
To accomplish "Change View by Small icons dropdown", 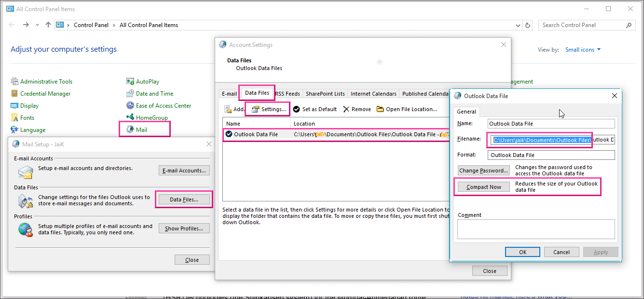I will tap(583, 50).
